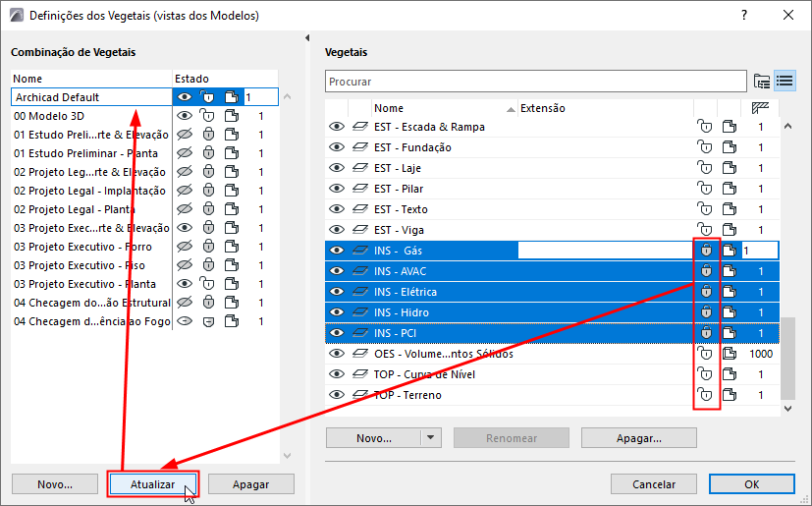Click lock icon of 02 Projeto Legal - Planta
Viewport: 812px width, 506px height.
pos(208,209)
